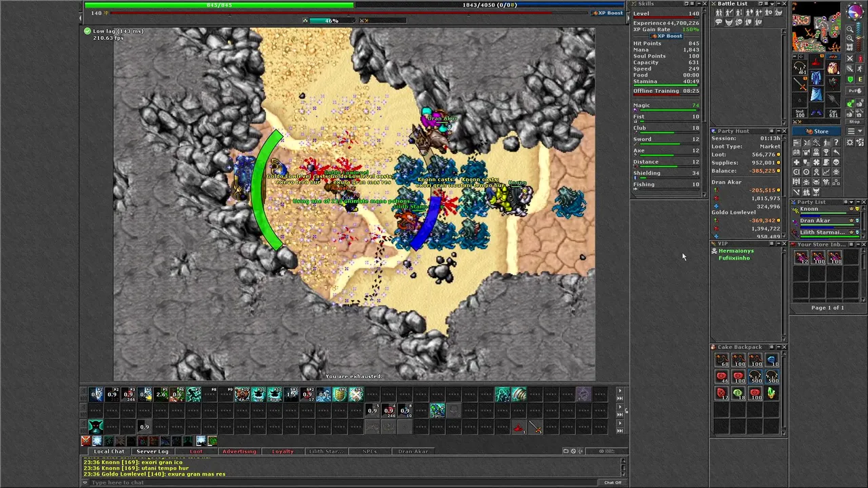Open the Dran Akar private chat tab

(x=413, y=451)
